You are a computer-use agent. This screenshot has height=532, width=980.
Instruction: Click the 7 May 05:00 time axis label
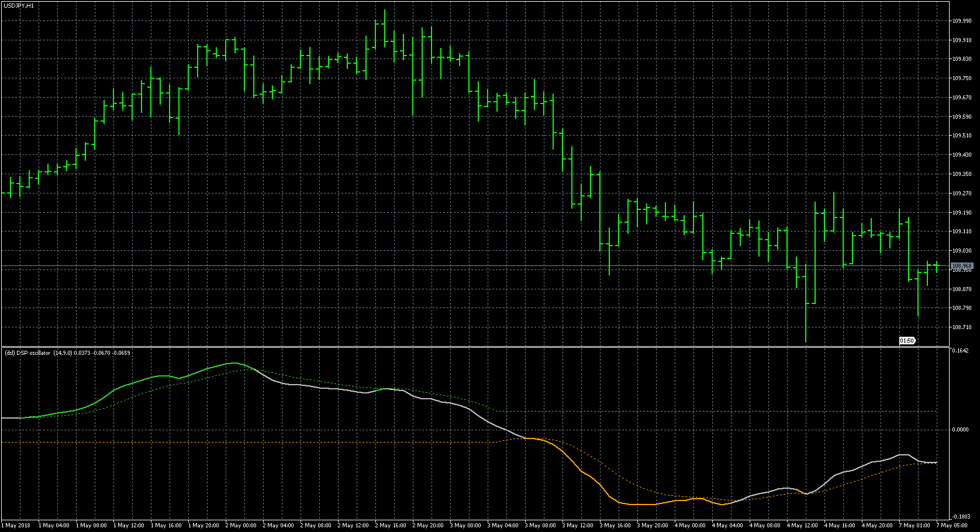[x=952, y=526]
